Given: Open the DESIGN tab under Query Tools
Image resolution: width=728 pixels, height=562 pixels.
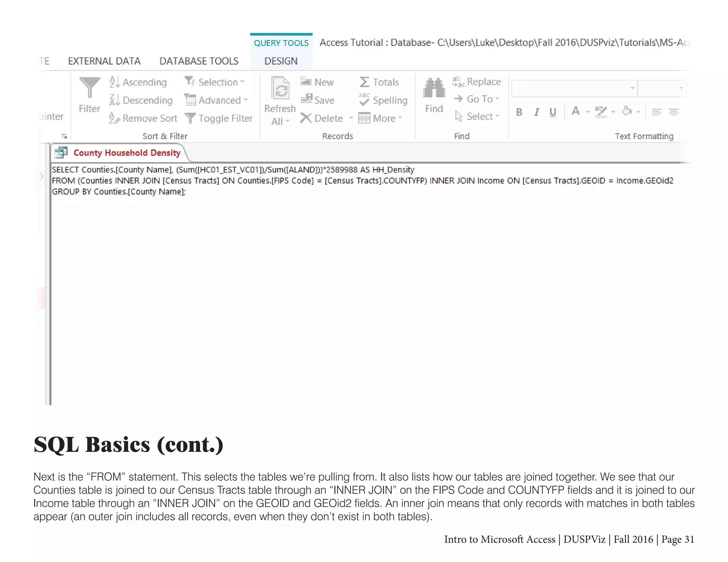Looking at the screenshot, I should 281,61.
